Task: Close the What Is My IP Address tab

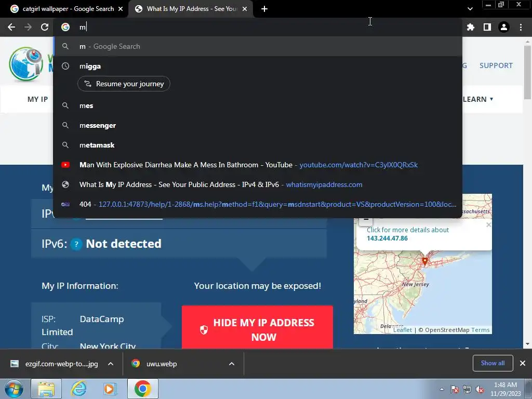Action: [x=245, y=9]
